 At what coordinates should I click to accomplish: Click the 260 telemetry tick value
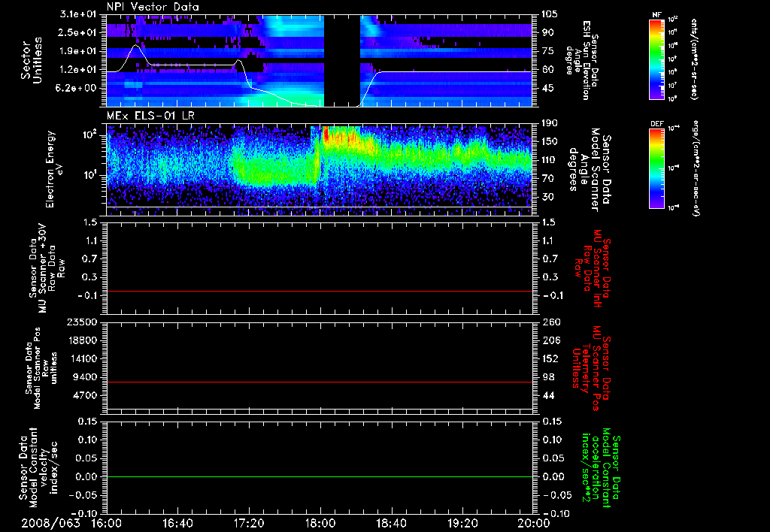(x=550, y=322)
